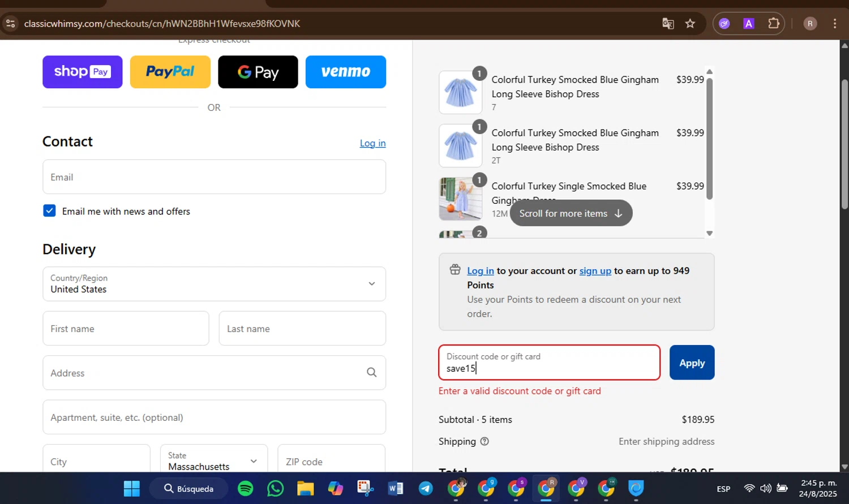Bookmark this page with the star icon

pos(690,23)
